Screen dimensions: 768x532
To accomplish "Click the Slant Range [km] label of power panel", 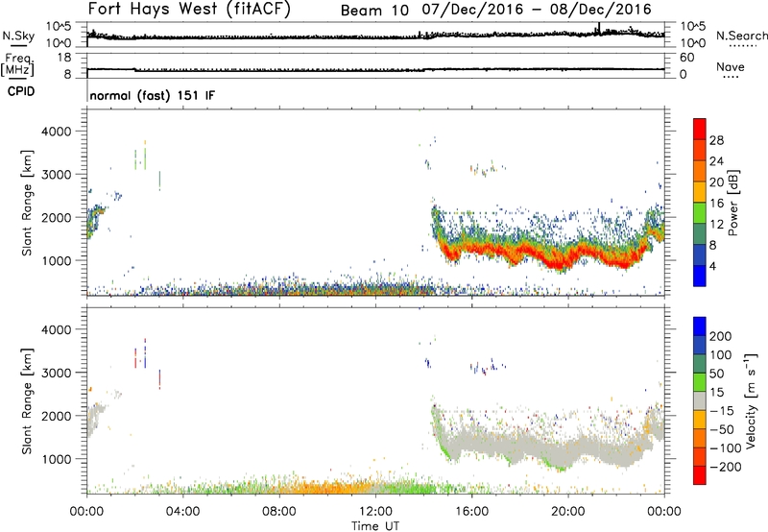I will coord(27,203).
